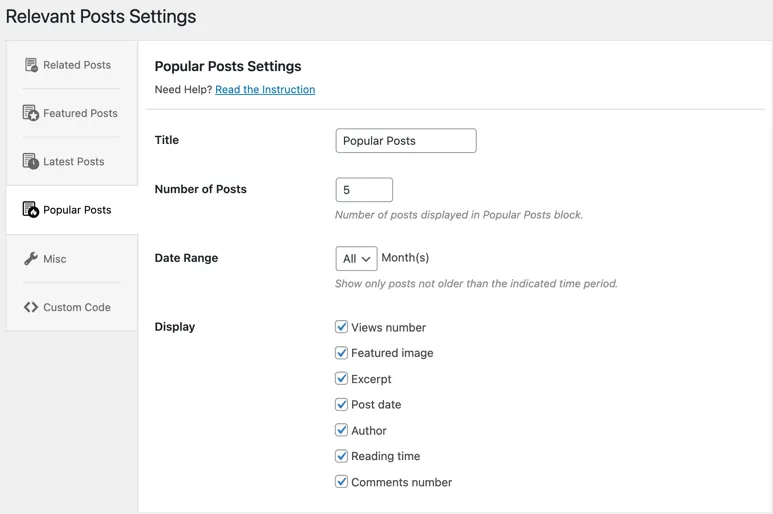Viewport: 773px width, 514px height.
Task: Toggle the Excerpt checkbox
Action: [341, 379]
